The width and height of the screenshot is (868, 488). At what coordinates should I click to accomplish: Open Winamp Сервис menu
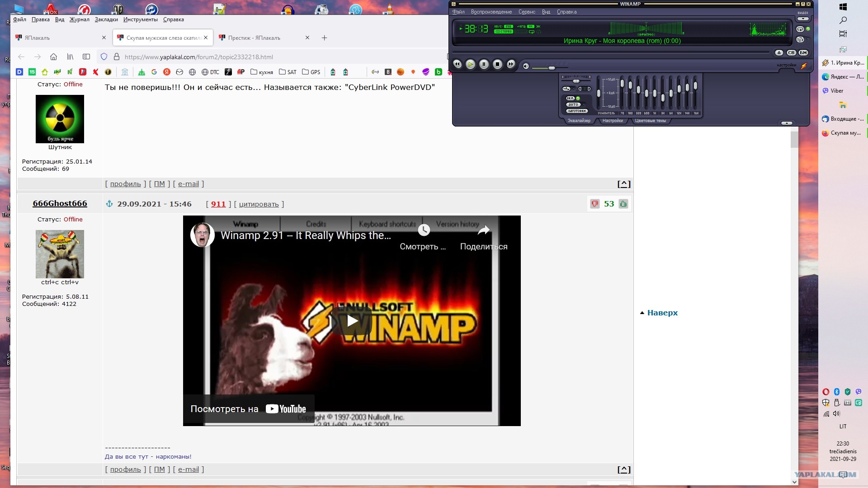[x=527, y=12]
